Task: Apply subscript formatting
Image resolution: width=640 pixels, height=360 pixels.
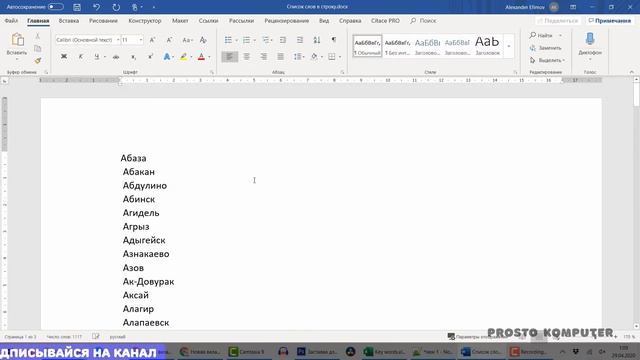Action: click(x=133, y=57)
